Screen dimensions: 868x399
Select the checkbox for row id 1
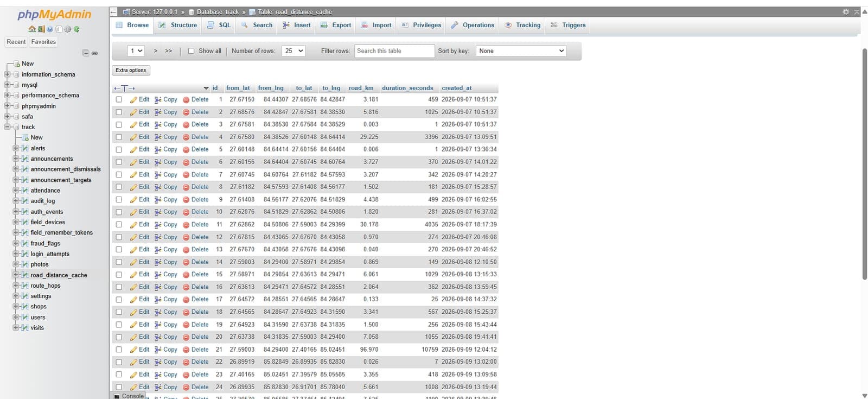(x=119, y=100)
